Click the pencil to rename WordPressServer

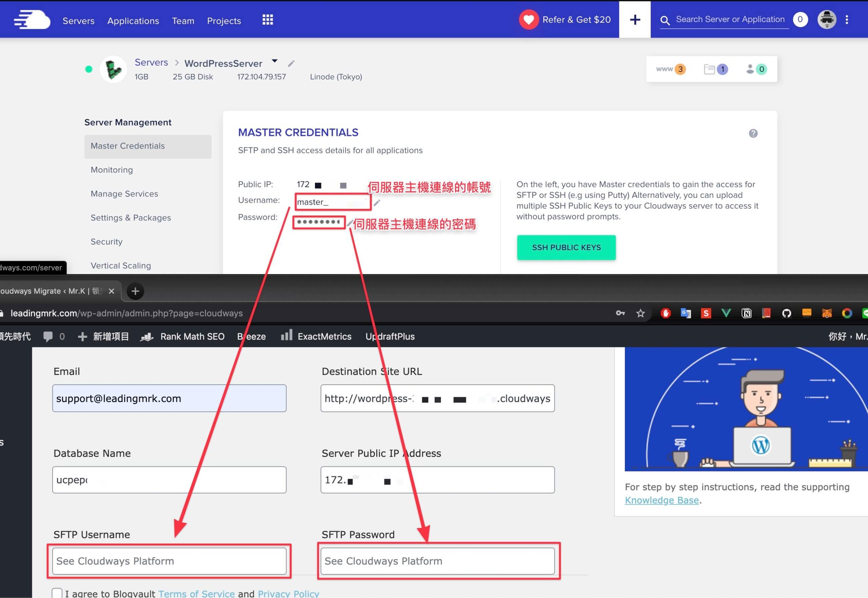click(291, 63)
